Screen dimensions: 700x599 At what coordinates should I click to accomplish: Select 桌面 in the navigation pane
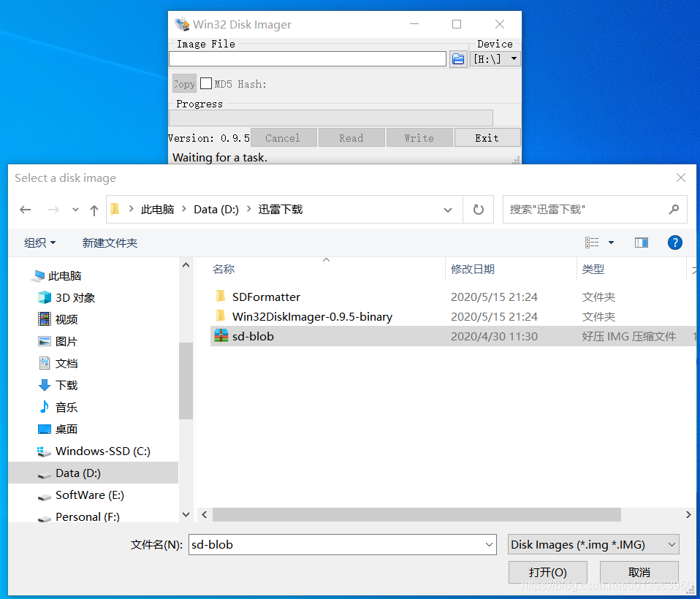tap(66, 429)
